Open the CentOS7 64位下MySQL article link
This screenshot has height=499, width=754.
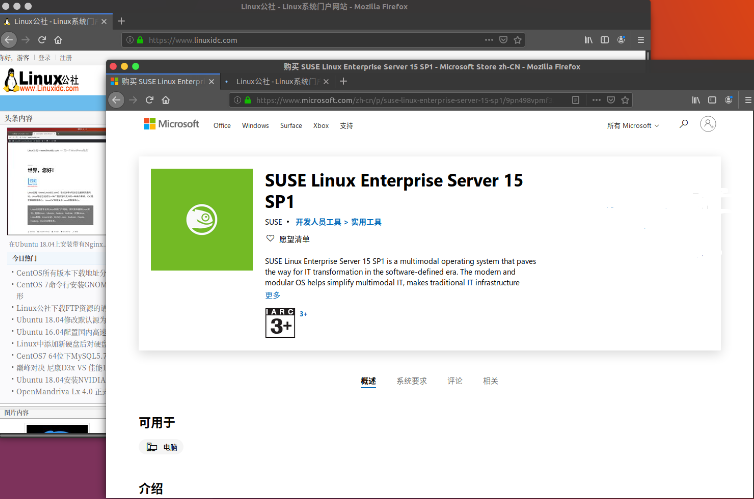point(61,356)
